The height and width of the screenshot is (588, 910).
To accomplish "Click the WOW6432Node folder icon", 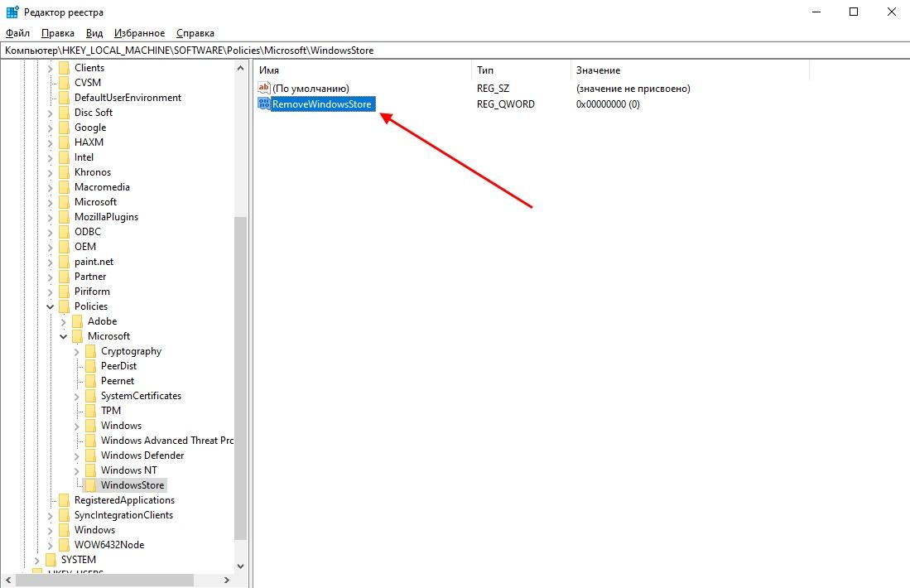I will [64, 545].
